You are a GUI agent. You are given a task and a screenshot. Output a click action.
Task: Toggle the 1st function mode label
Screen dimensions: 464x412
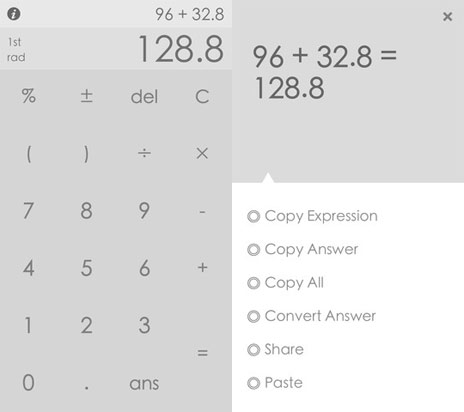(x=14, y=42)
